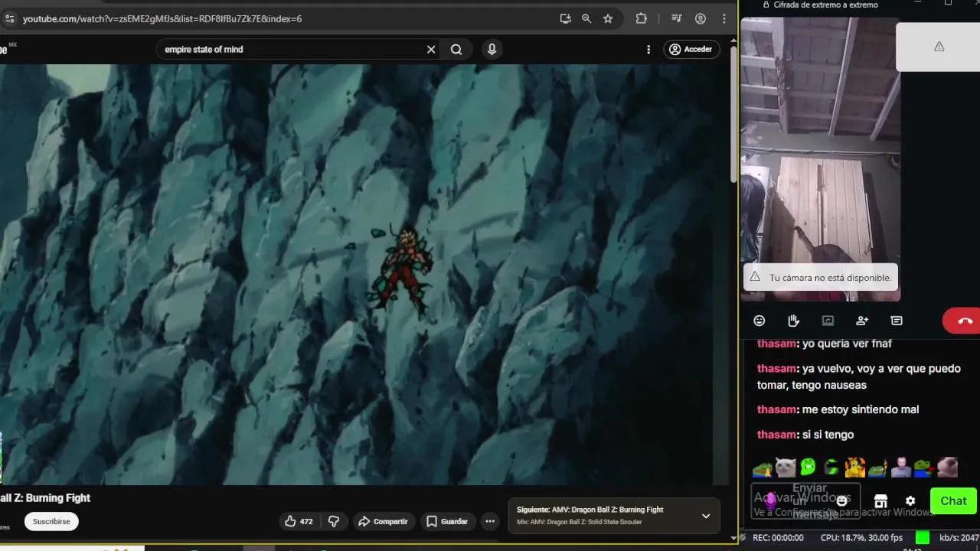Select the last animal-face emote in chat row

click(948, 467)
